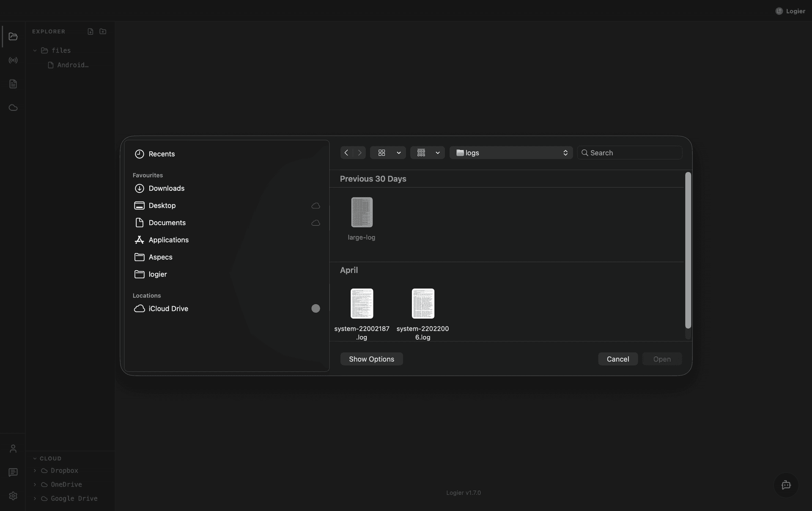The width and height of the screenshot is (812, 511).
Task: Click the Open button
Action: [x=662, y=359]
